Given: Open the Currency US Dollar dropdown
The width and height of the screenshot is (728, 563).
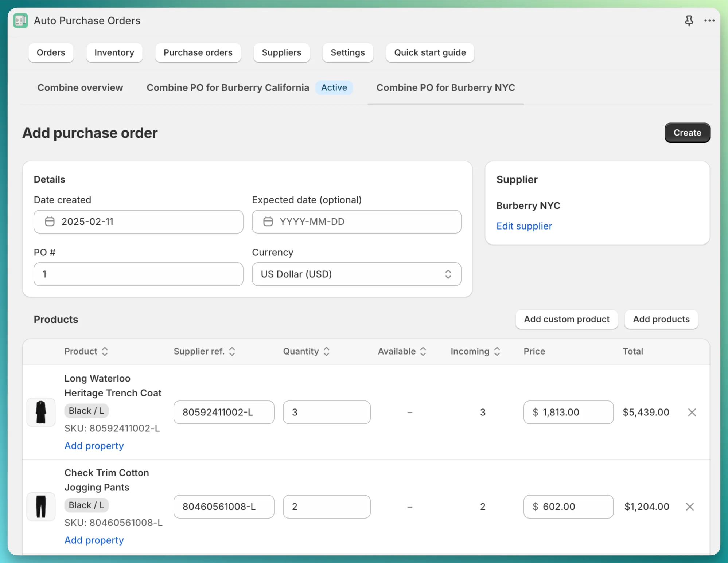Looking at the screenshot, I should 357,274.
